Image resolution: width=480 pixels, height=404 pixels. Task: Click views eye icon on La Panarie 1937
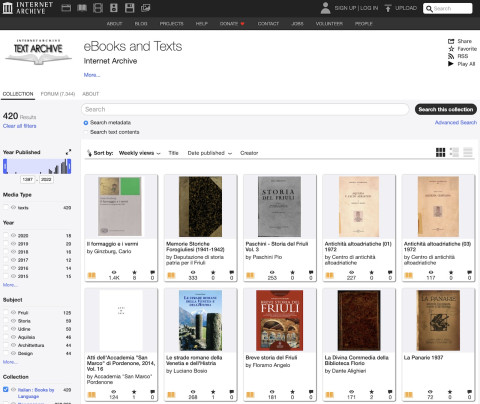click(x=430, y=392)
